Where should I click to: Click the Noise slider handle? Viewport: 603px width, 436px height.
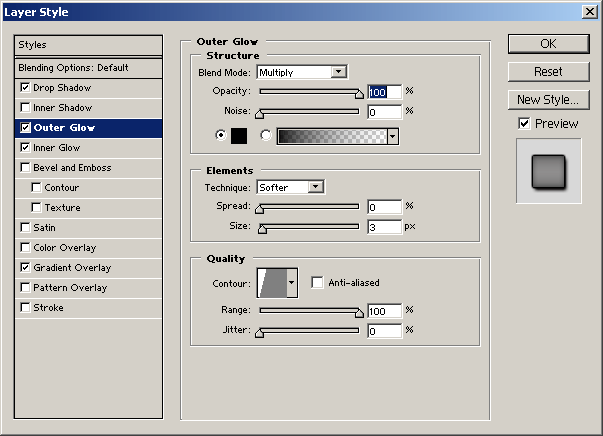click(x=260, y=114)
